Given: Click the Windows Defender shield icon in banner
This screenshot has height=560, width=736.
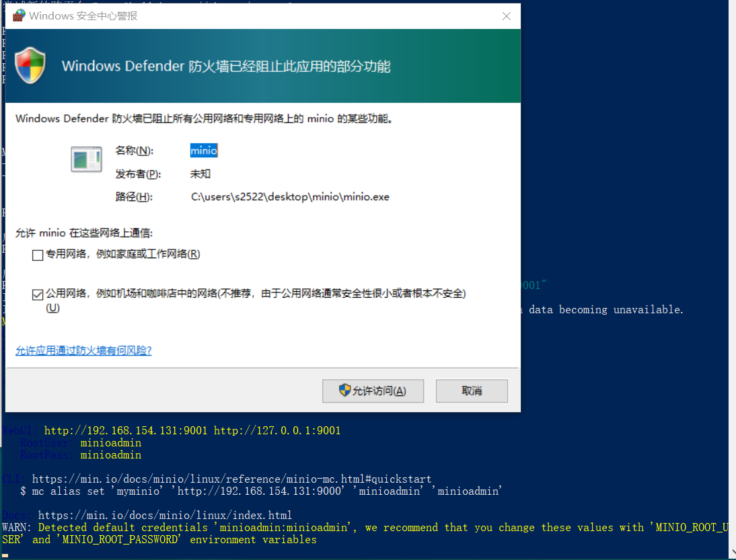Looking at the screenshot, I should click(x=30, y=65).
